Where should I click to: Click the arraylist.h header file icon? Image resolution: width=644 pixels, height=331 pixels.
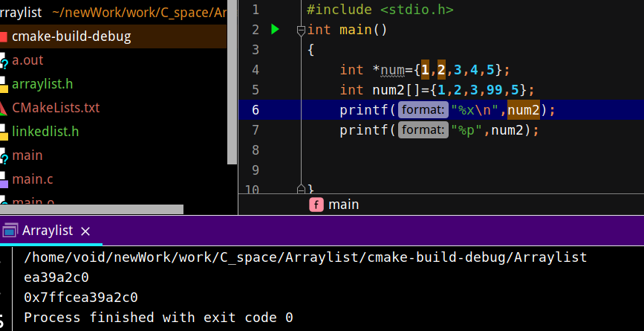coord(4,84)
